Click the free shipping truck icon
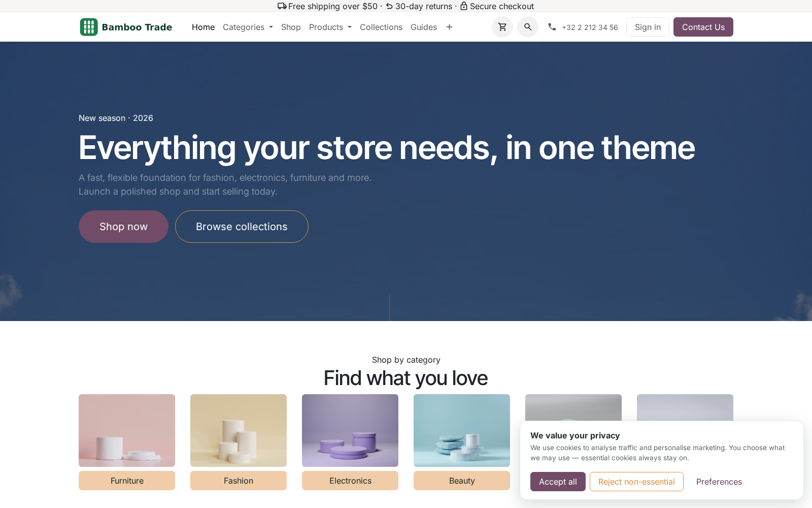Viewport: 812px width, 508px height. pyautogui.click(x=282, y=6)
